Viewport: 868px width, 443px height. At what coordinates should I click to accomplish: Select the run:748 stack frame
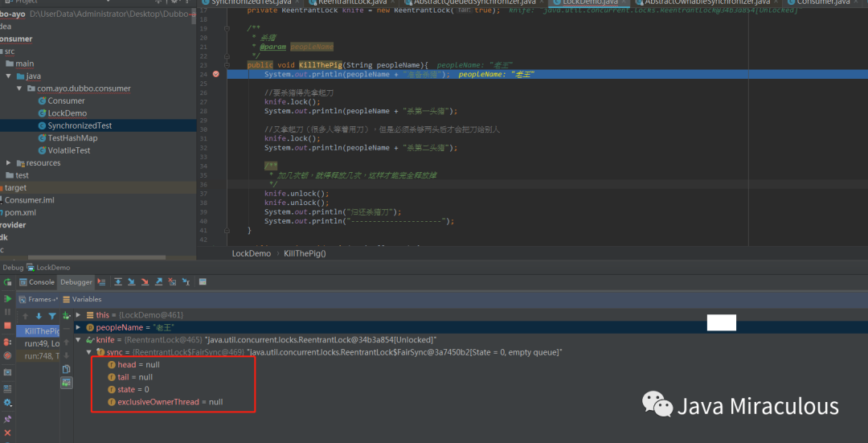tap(38, 356)
